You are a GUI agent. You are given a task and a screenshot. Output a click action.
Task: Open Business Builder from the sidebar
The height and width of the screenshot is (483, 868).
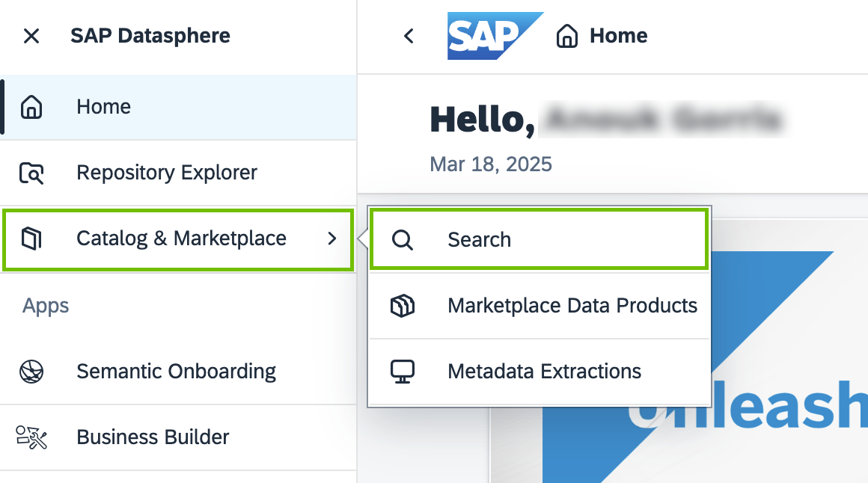click(153, 437)
